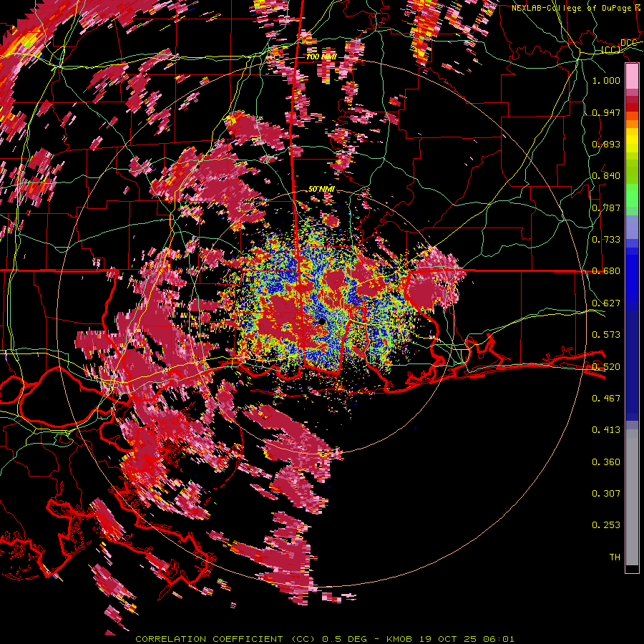This screenshot has height=644, width=644.
Task: Click the 19 OCT 25 date in caption
Action: [448, 639]
